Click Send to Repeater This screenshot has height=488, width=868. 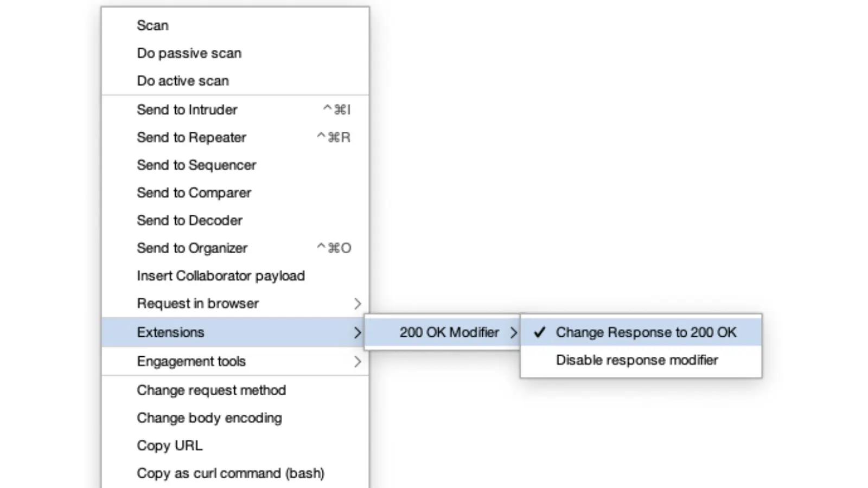click(x=192, y=137)
